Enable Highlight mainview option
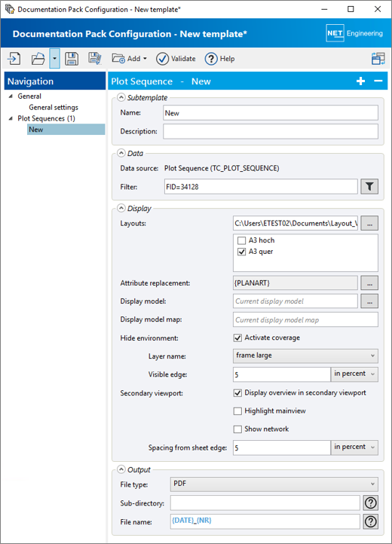 click(x=238, y=411)
